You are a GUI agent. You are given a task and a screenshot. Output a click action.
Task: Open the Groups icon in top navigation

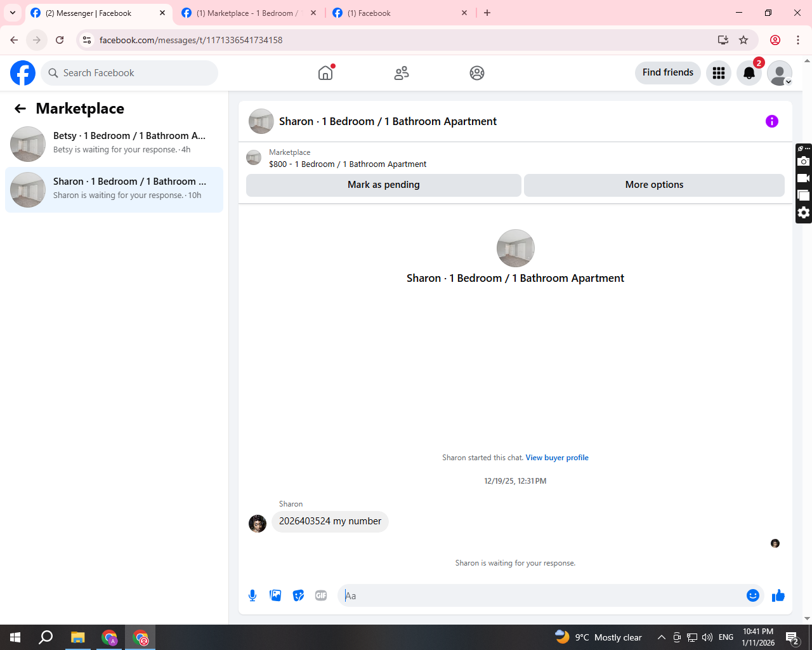pyautogui.click(x=477, y=73)
